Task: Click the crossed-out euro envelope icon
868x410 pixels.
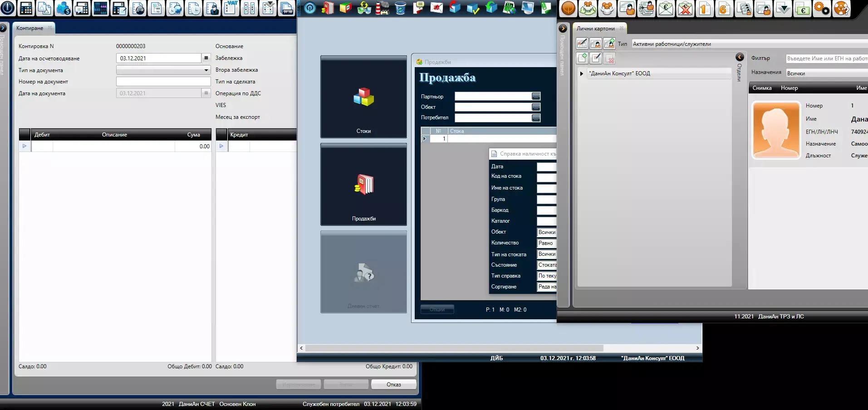Action: point(685,8)
